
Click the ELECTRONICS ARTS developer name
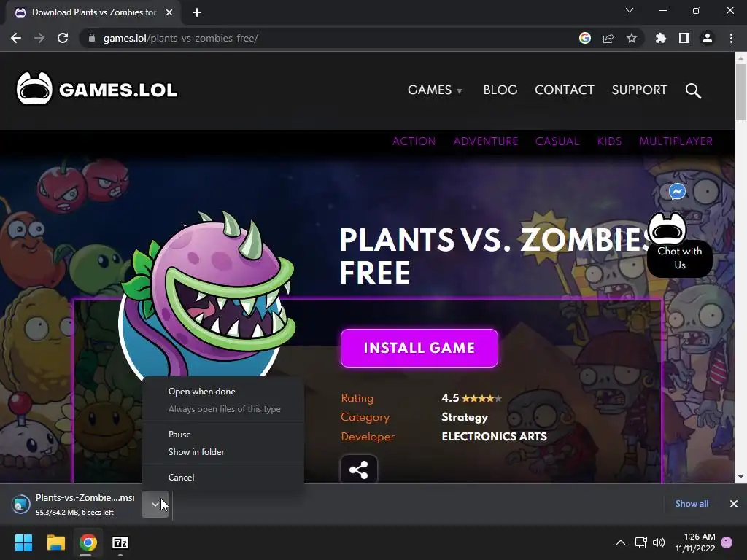tap(494, 437)
